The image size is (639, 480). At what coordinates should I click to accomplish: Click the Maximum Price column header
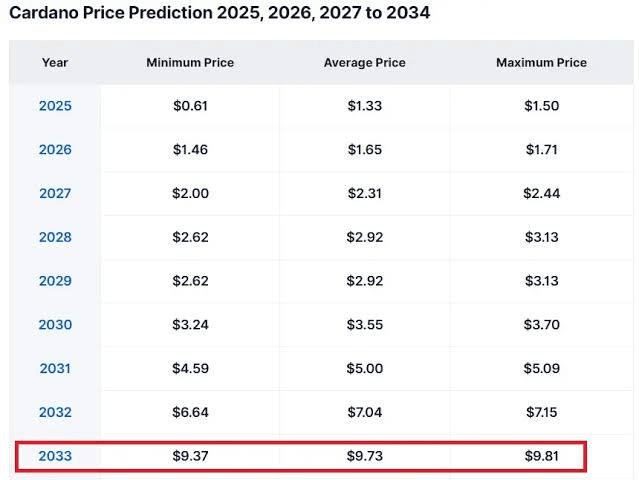point(541,62)
